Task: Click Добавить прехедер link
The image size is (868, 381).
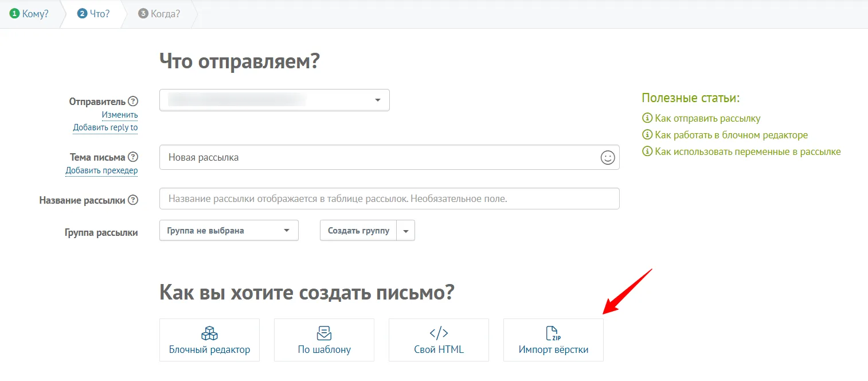Action: [x=101, y=170]
